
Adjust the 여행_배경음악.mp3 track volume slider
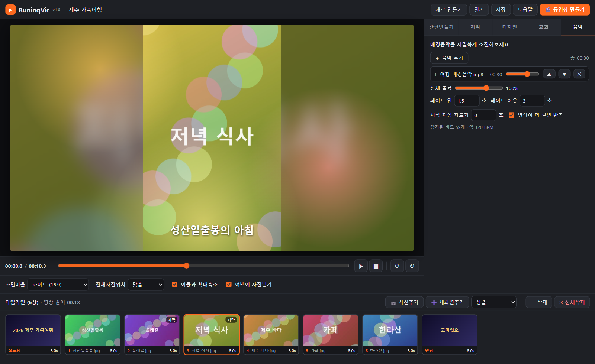(x=522, y=74)
